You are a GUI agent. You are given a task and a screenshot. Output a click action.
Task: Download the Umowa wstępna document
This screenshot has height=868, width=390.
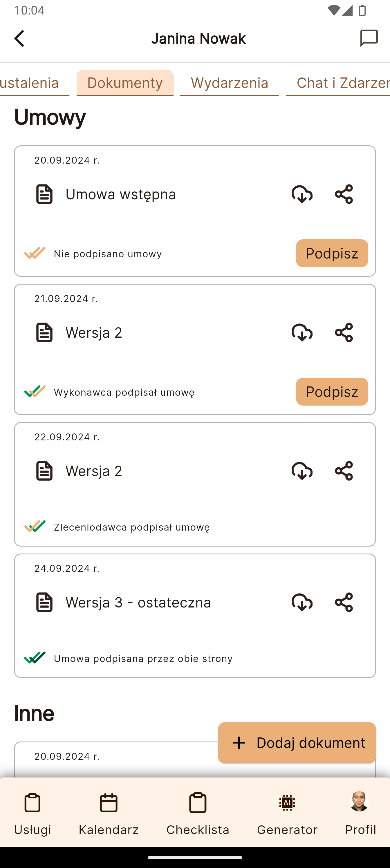[302, 194]
